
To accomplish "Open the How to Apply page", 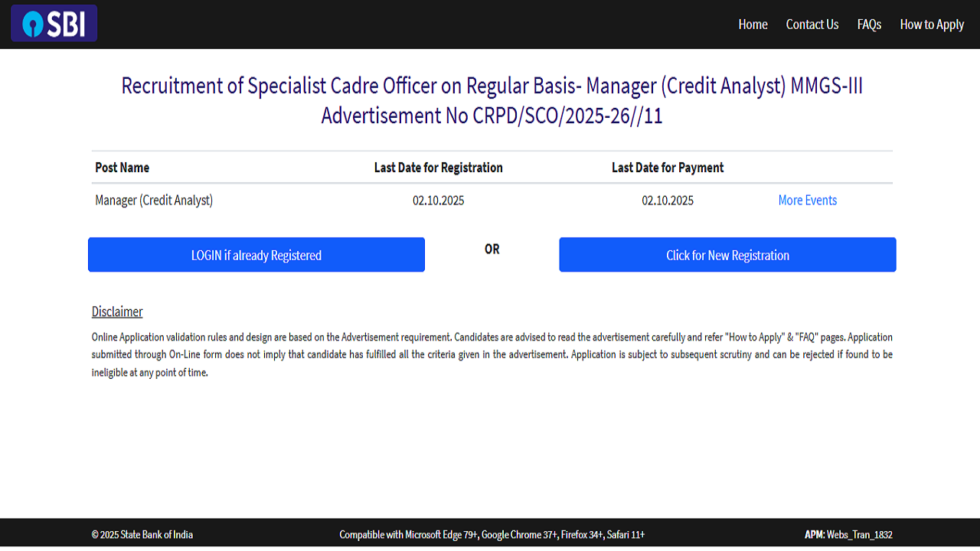I will [x=932, y=24].
